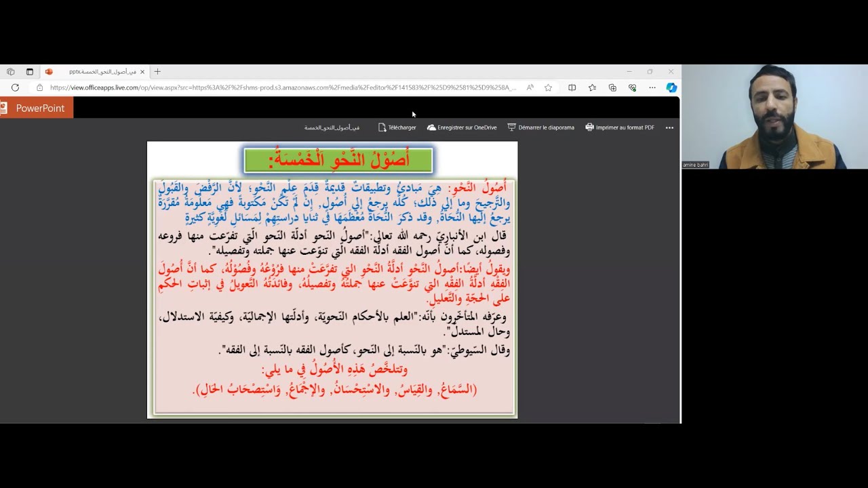Click the Edge workspaces icon
The width and height of the screenshot is (868, 488).
tap(11, 72)
